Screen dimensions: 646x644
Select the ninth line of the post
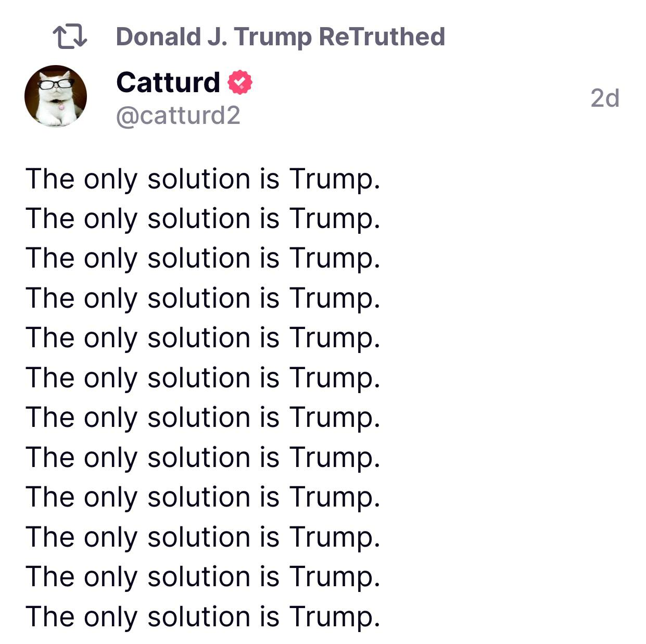[203, 497]
